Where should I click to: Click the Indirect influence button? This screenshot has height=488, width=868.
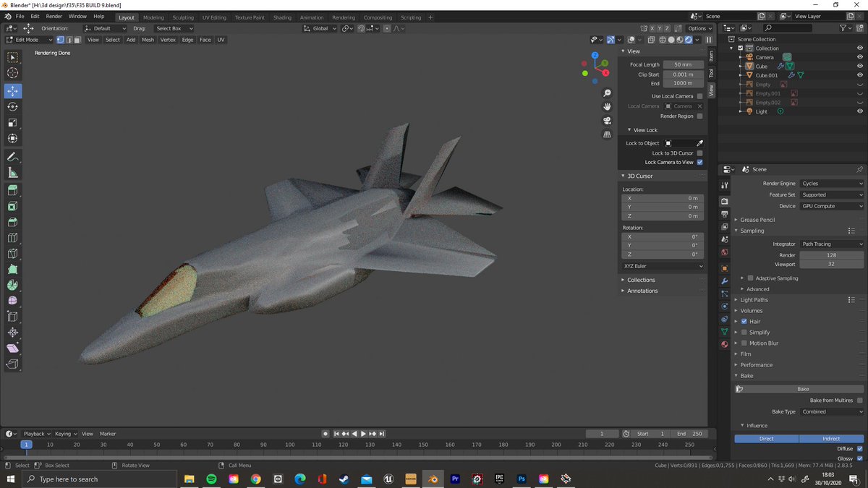pos(831,439)
